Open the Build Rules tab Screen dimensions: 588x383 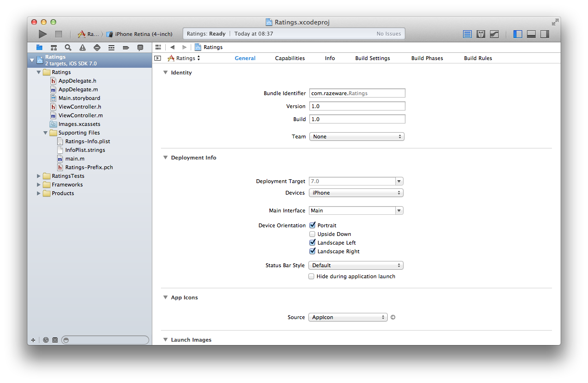[x=478, y=58]
